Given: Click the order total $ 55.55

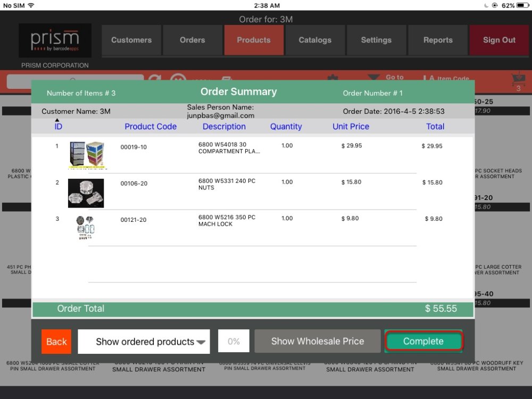Looking at the screenshot, I should [440, 309].
